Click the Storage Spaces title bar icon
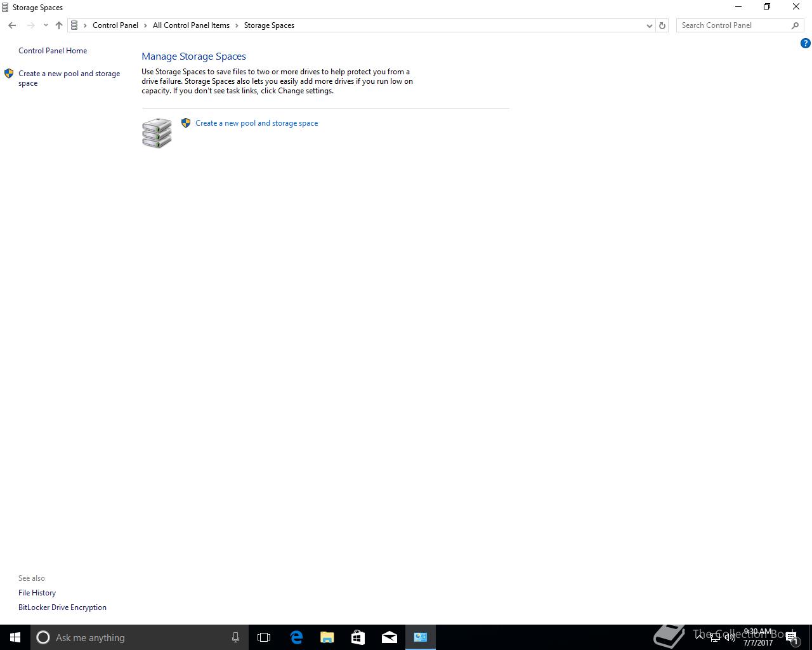This screenshot has width=812, height=650. tap(5, 8)
